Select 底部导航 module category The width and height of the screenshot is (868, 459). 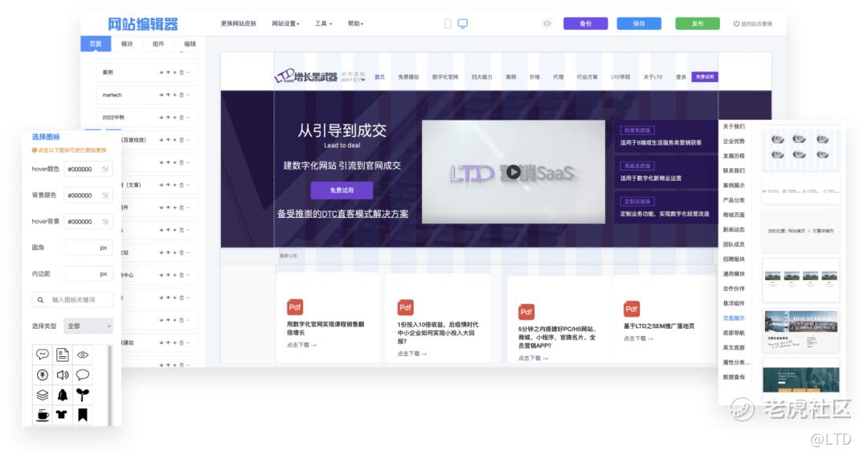[x=734, y=333]
